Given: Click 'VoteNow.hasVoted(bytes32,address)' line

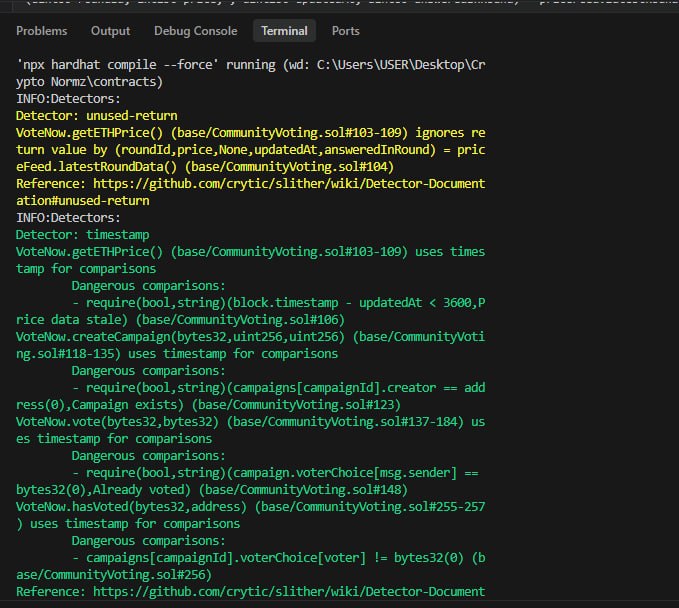Looking at the screenshot, I should pyautogui.click(x=250, y=507).
